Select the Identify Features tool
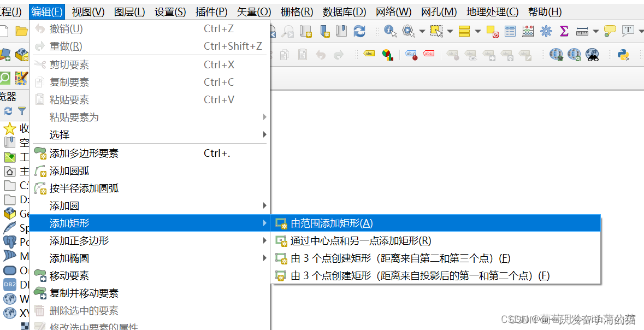This screenshot has height=330, width=644. tap(390, 31)
